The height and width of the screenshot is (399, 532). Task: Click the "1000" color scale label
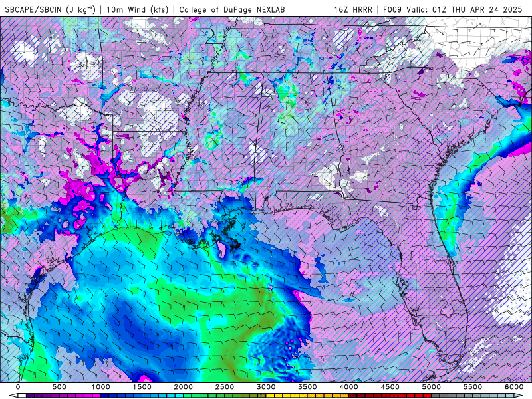click(101, 387)
